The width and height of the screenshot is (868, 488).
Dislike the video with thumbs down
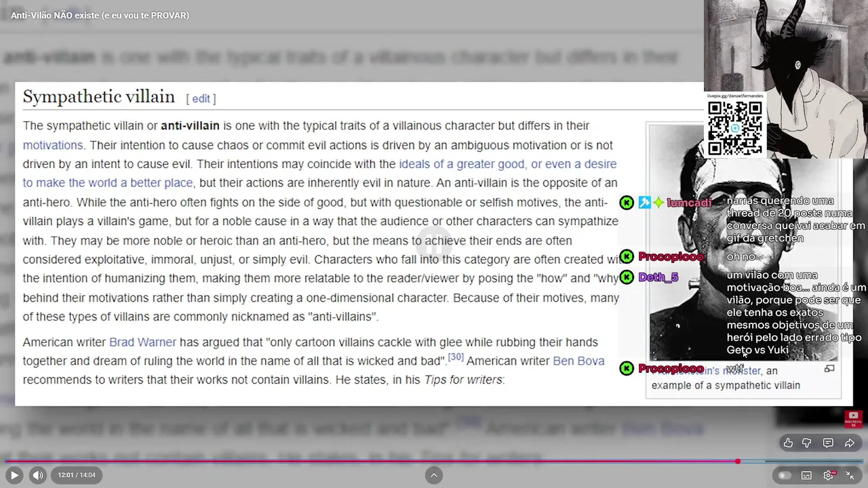tap(807, 443)
